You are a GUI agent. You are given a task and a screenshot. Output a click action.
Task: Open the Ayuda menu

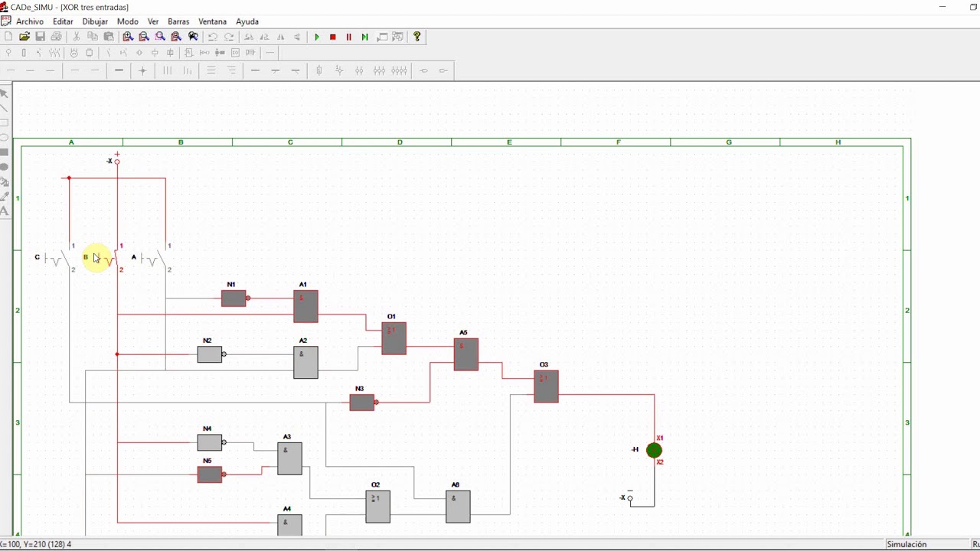coord(247,21)
